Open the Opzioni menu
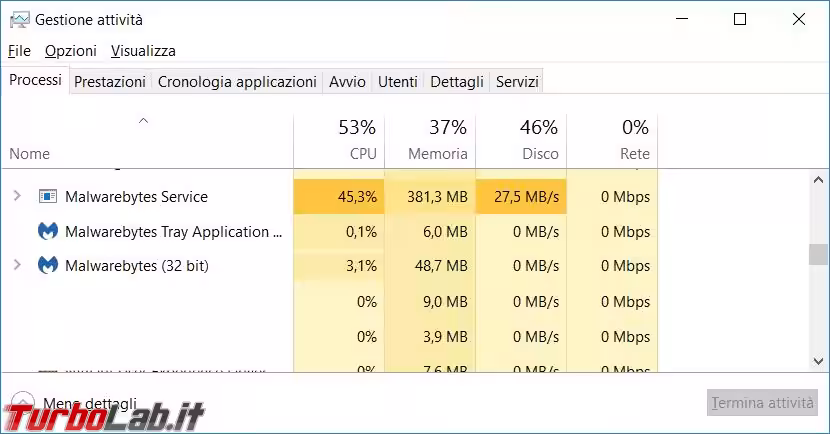 click(x=70, y=51)
